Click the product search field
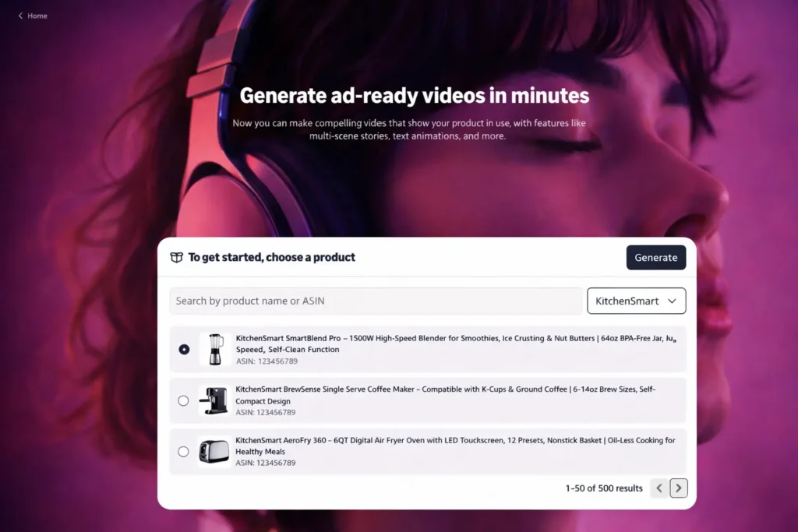The image size is (798, 532). point(376,301)
